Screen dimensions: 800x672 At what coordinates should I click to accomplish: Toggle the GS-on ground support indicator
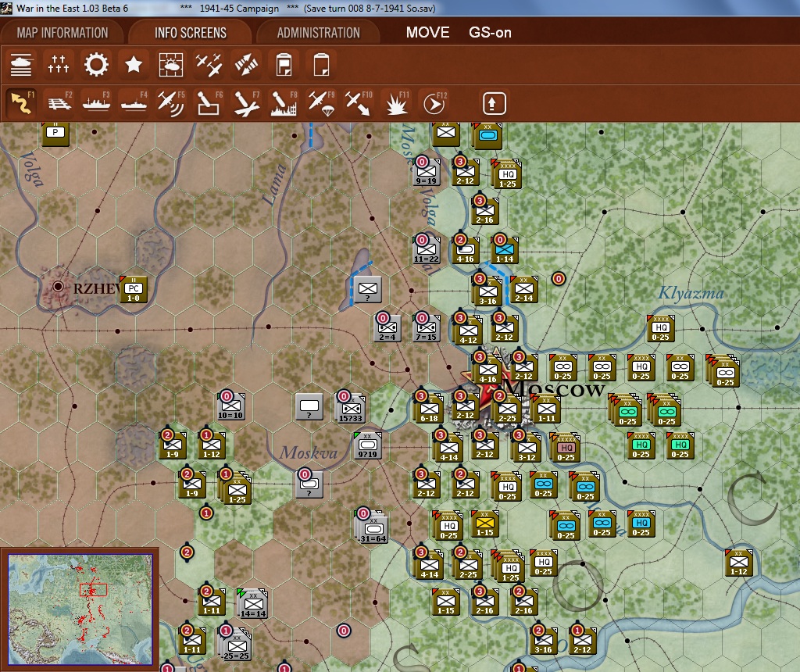pos(490,33)
